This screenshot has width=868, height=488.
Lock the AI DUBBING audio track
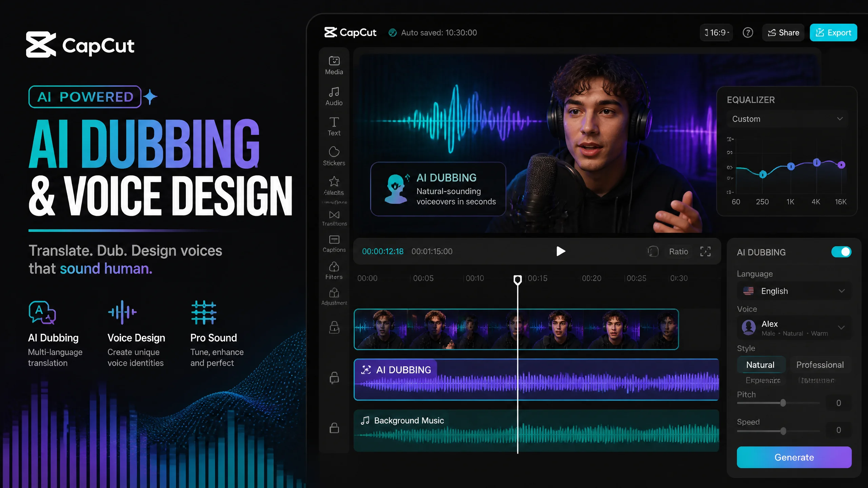point(334,378)
